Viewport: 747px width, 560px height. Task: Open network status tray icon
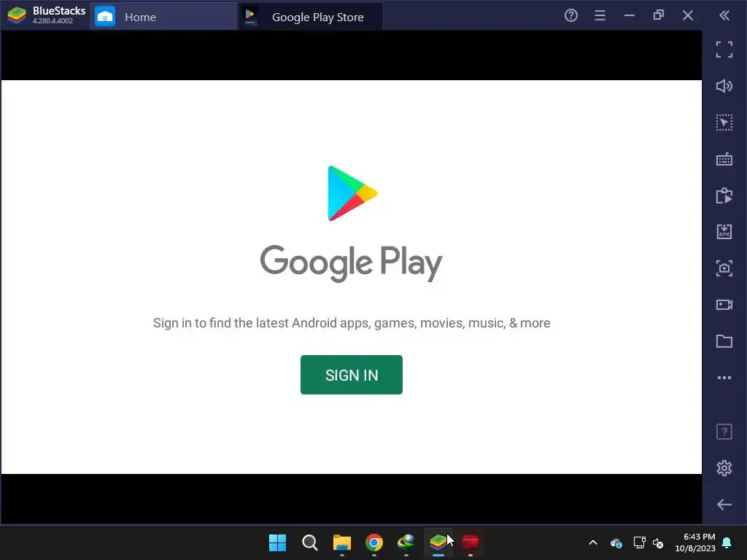pyautogui.click(x=639, y=542)
